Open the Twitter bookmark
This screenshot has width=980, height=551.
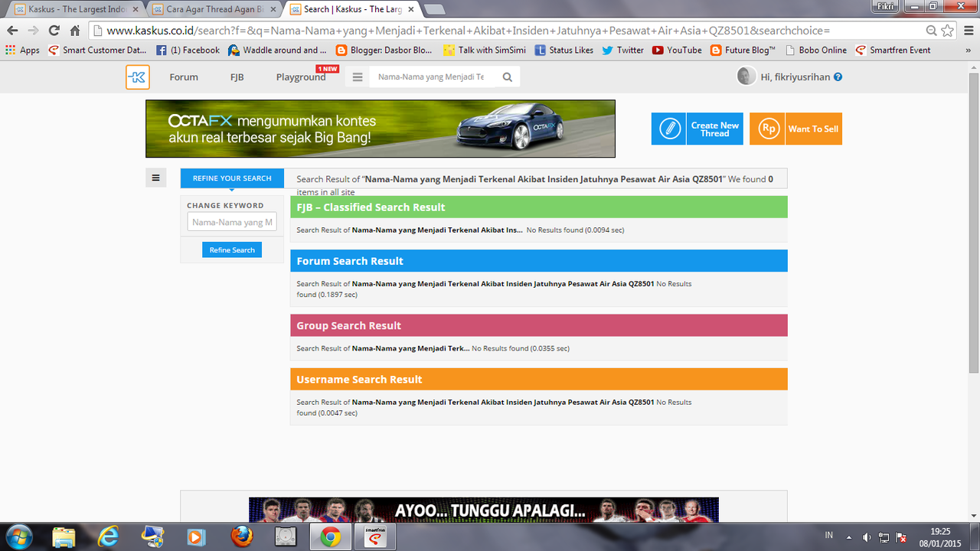622,50
